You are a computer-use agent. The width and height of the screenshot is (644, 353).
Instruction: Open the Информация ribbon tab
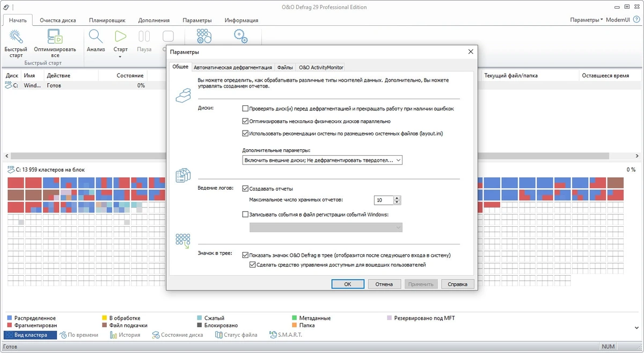coord(241,20)
